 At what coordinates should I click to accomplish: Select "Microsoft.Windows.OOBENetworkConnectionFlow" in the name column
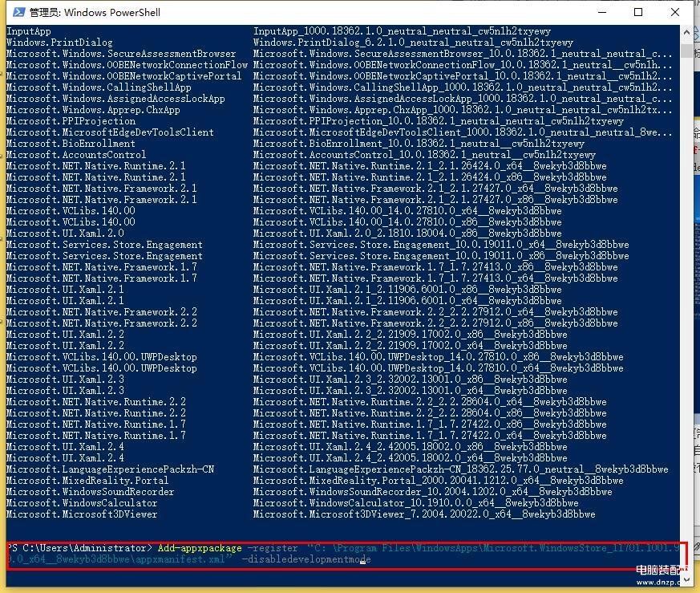(127, 65)
